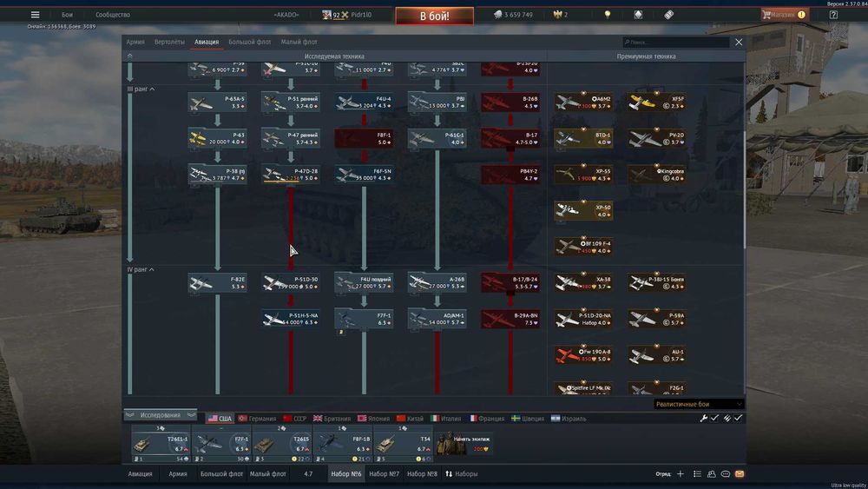Image resolution: width=868 pixels, height=489 pixels.
Task: Collapse the Исследования panel
Action: 160,415
